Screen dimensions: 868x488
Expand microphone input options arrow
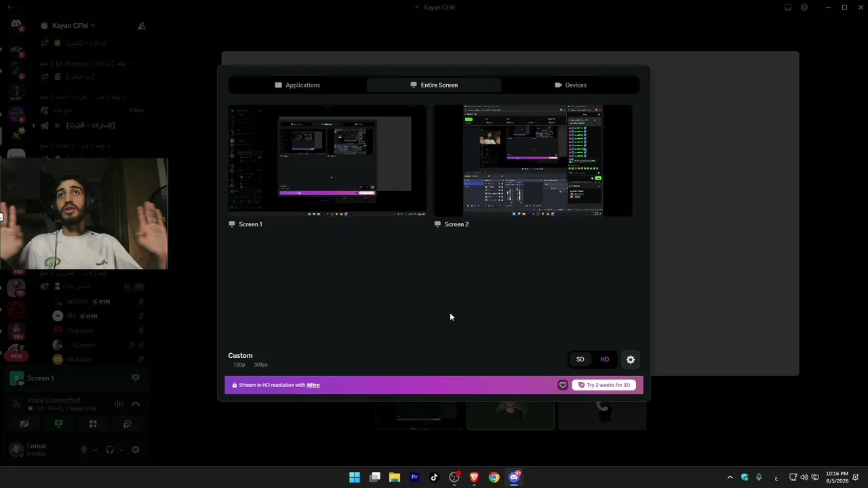click(x=95, y=449)
